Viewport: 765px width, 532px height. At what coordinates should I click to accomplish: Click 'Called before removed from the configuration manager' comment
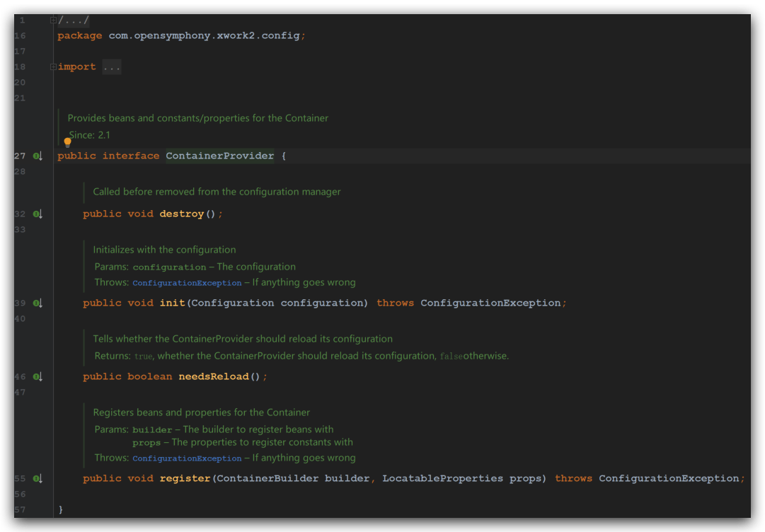[217, 192]
